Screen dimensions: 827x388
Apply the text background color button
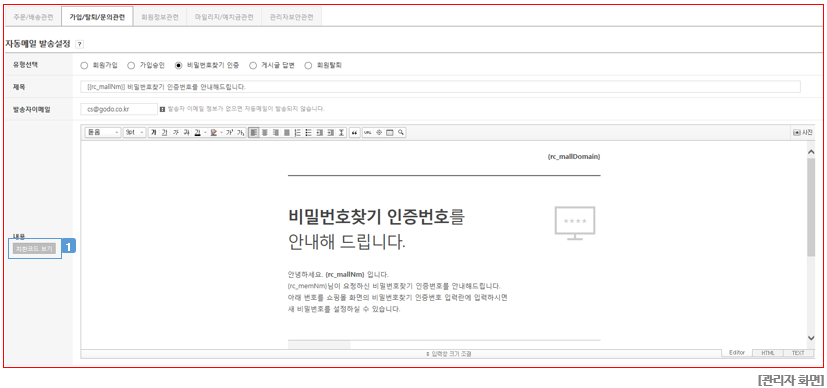point(214,133)
